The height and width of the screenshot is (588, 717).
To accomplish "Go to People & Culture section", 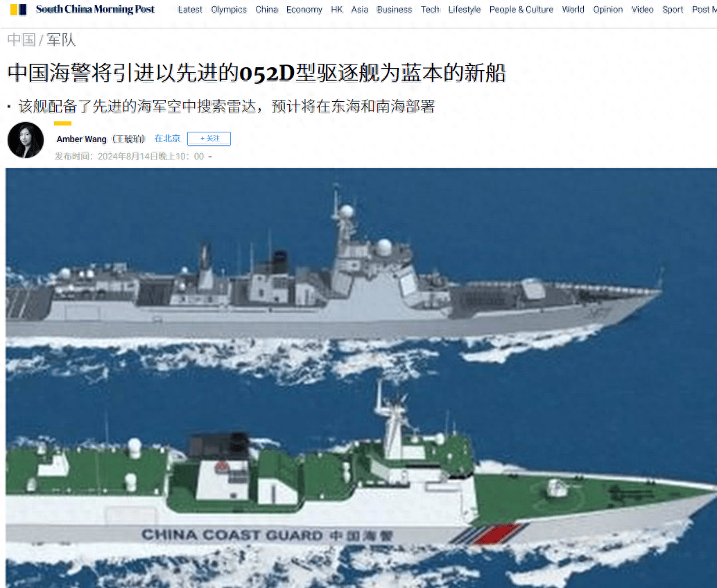I will coord(521,10).
